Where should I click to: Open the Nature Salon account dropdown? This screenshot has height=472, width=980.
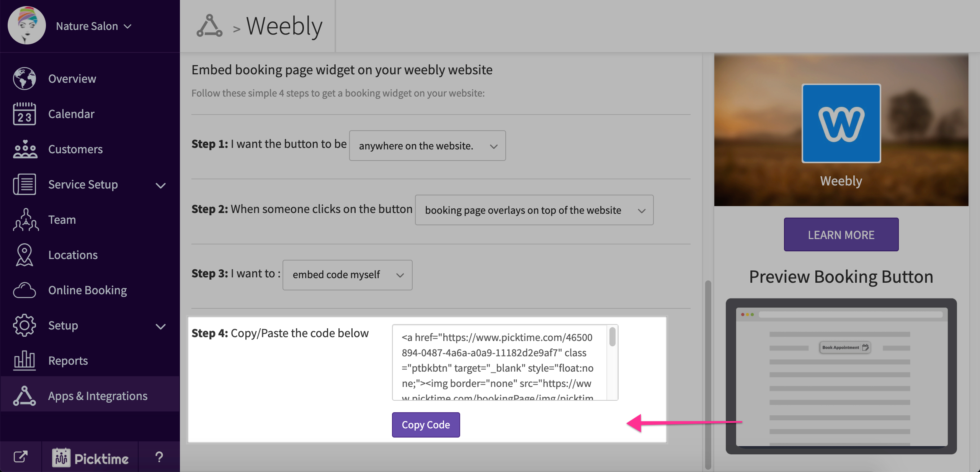pyautogui.click(x=94, y=26)
